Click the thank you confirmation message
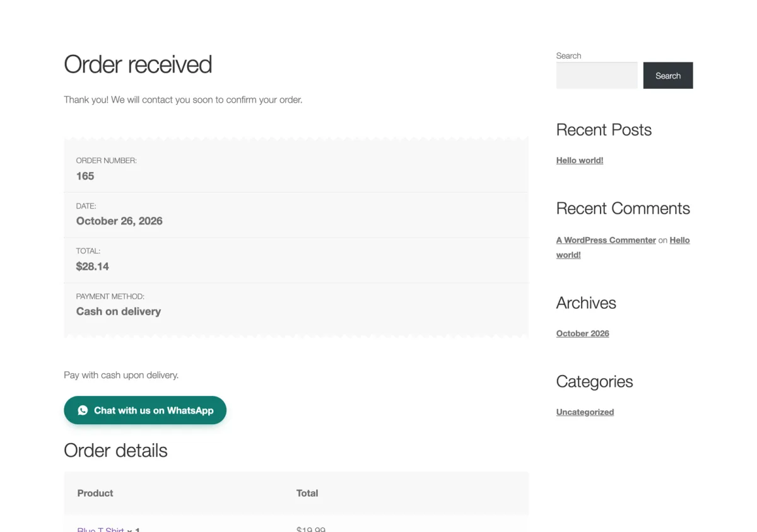Image resolution: width=757 pixels, height=532 pixels. click(x=183, y=100)
